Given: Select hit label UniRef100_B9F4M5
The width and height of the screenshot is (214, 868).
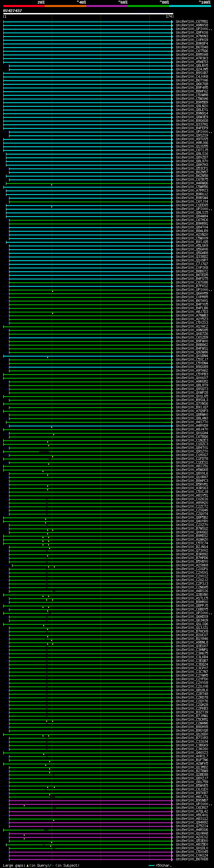Looking at the screenshot, I should 192,88.
